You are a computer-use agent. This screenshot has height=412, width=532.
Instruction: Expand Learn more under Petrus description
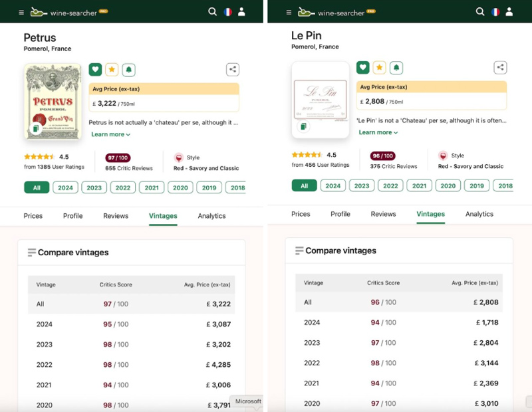[110, 134]
